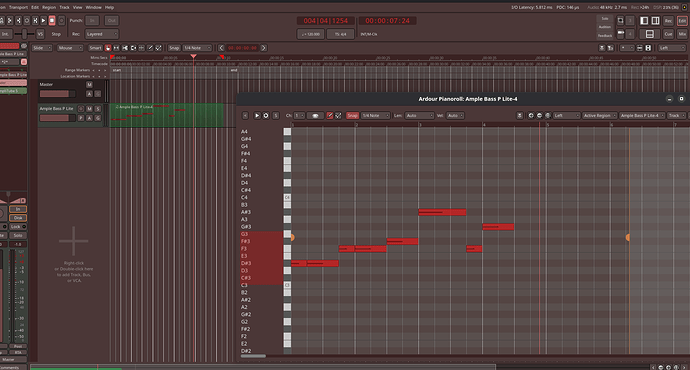Click the Disk monitoring button in mixer strip
Viewport: 690px width, 370px height.
coord(18,218)
